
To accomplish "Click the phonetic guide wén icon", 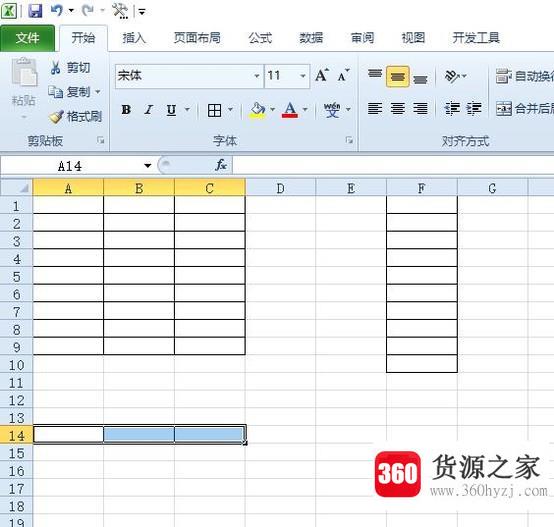I will [x=332, y=110].
